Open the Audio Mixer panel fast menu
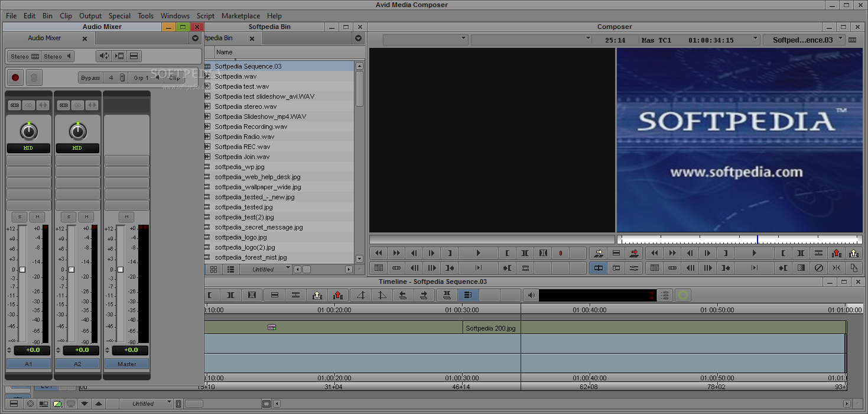The image size is (868, 414). click(196, 38)
